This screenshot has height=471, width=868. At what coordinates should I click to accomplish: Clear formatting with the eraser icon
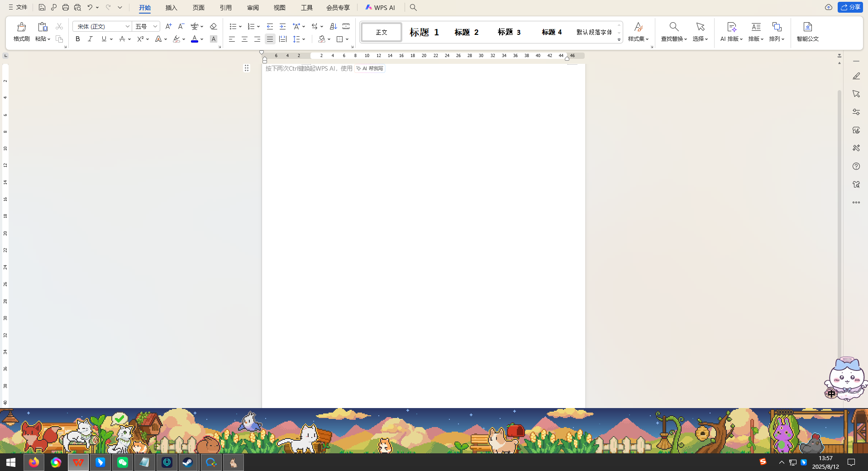pyautogui.click(x=214, y=26)
